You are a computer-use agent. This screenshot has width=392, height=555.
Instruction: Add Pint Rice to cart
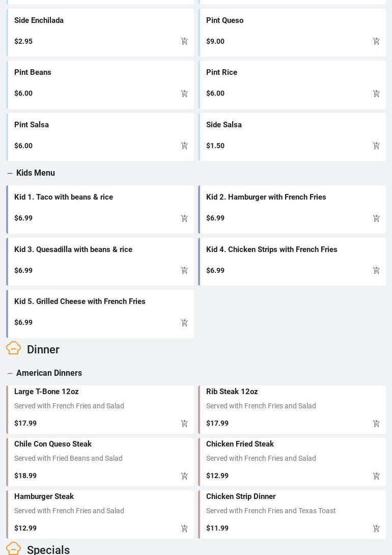tap(376, 94)
